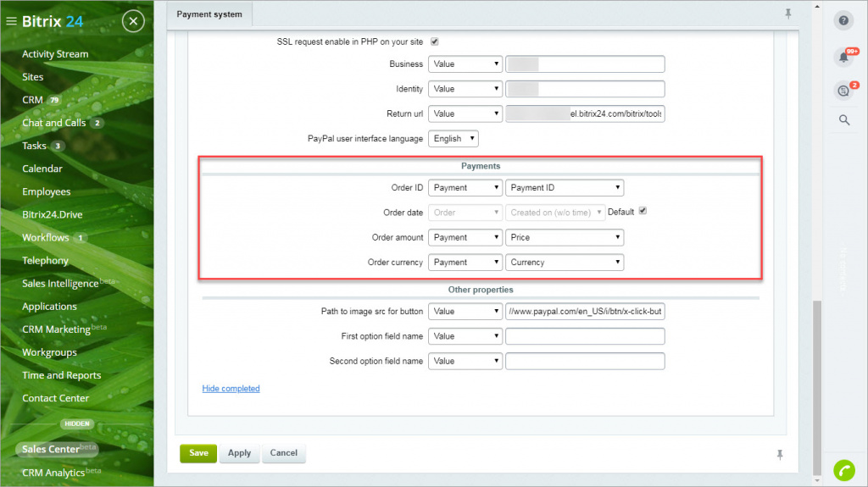Open Activity Stream in the left menu

55,54
